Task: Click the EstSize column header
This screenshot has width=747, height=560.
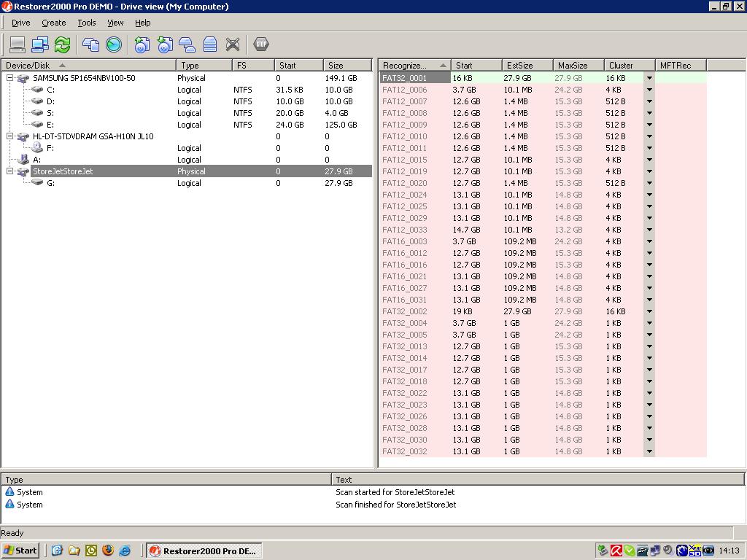Action: click(527, 65)
